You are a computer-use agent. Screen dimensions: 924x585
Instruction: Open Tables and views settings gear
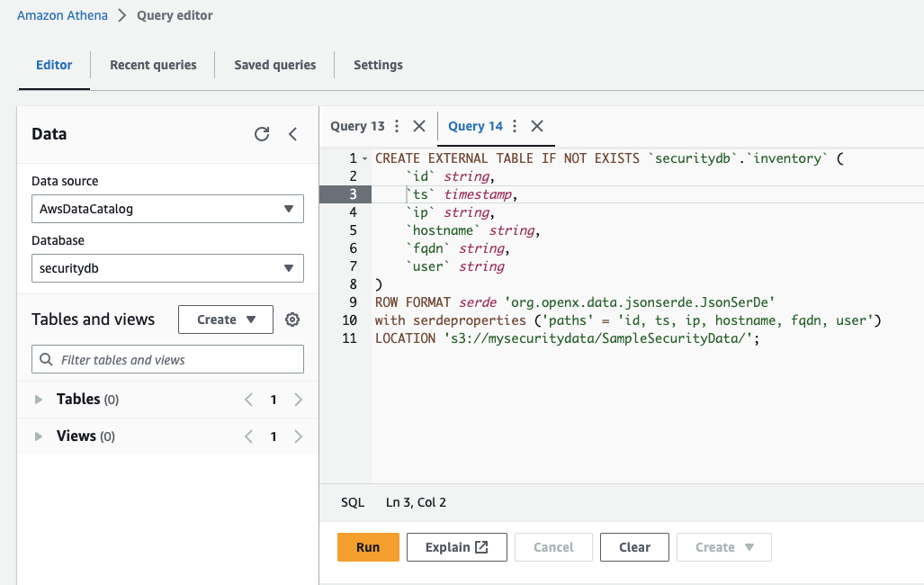[x=292, y=319]
